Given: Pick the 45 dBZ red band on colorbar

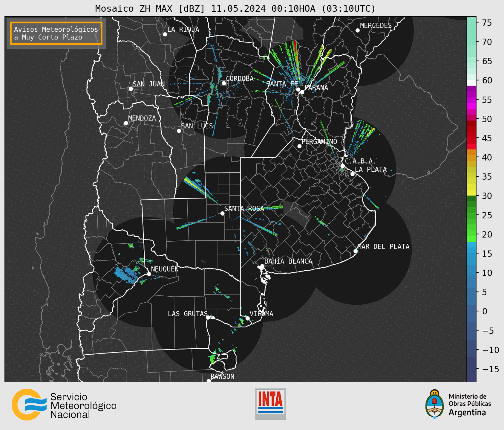Looking at the screenshot, I should (471, 138).
